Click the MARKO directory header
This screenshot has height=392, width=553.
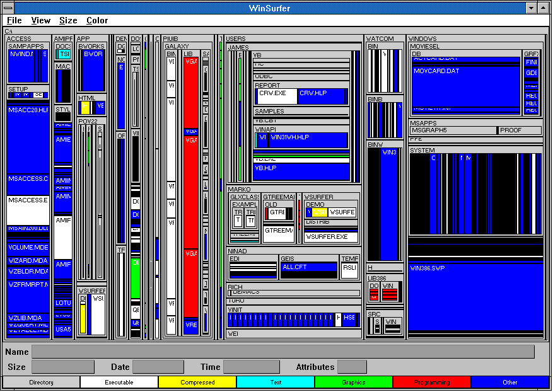239,189
